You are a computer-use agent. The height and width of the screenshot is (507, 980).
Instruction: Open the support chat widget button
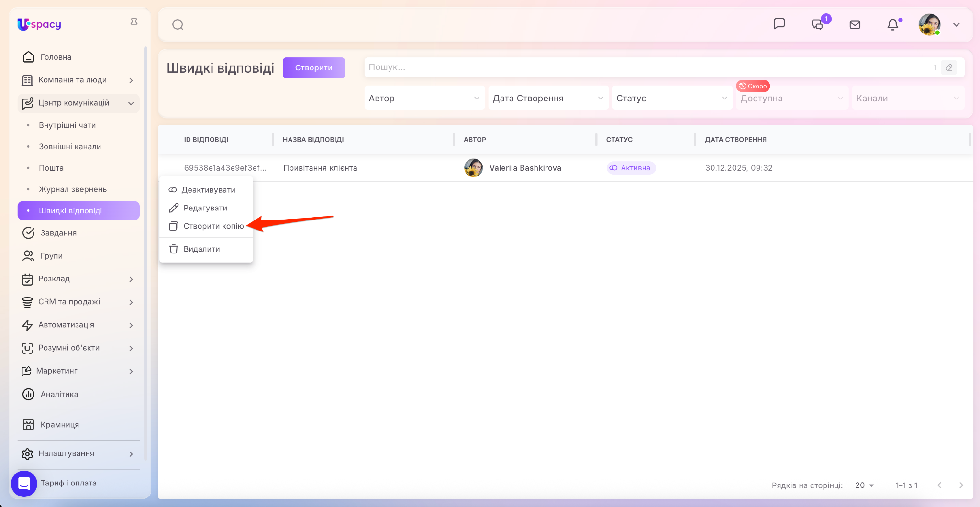click(24, 484)
